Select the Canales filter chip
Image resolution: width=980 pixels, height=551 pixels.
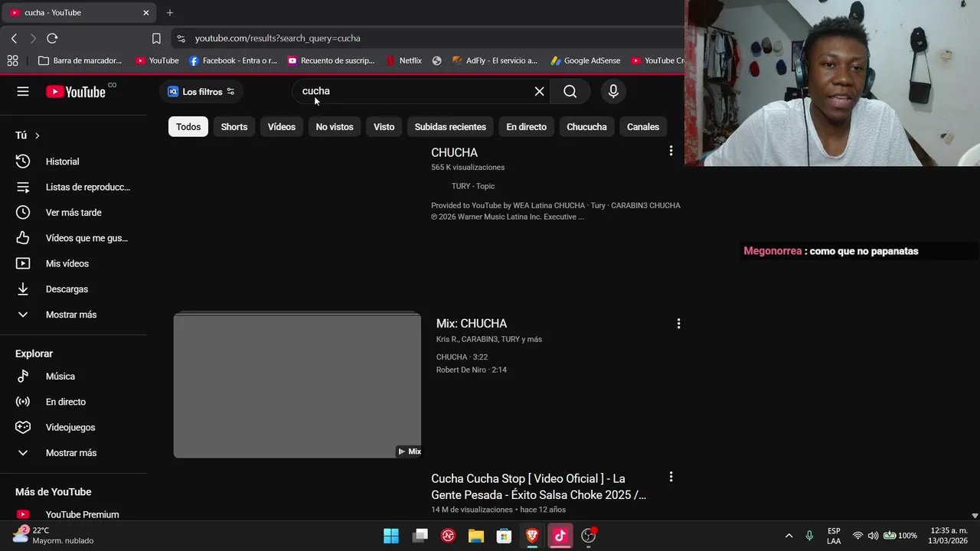click(x=643, y=127)
